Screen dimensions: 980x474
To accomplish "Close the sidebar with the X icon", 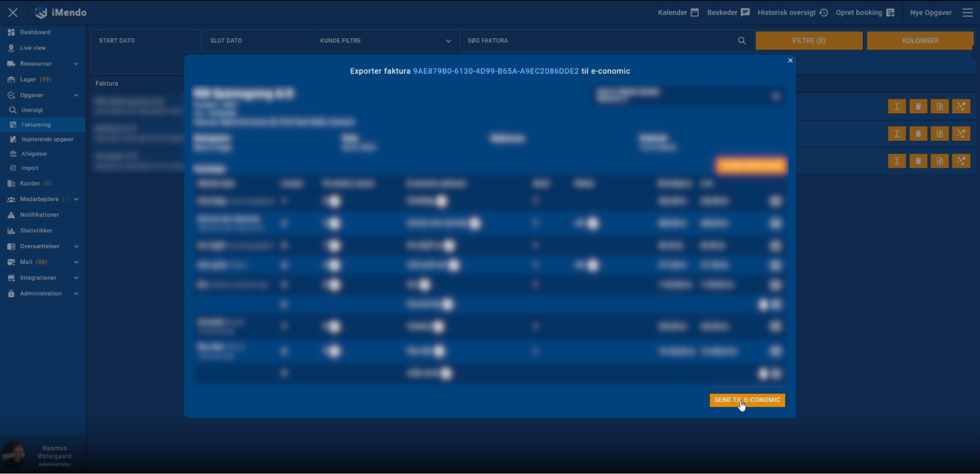I will click(x=13, y=13).
